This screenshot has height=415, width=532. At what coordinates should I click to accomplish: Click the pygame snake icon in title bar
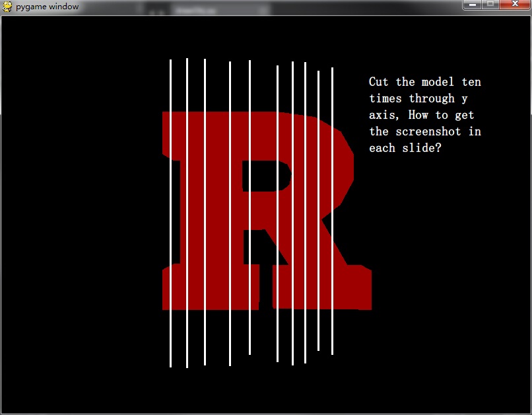click(7, 7)
